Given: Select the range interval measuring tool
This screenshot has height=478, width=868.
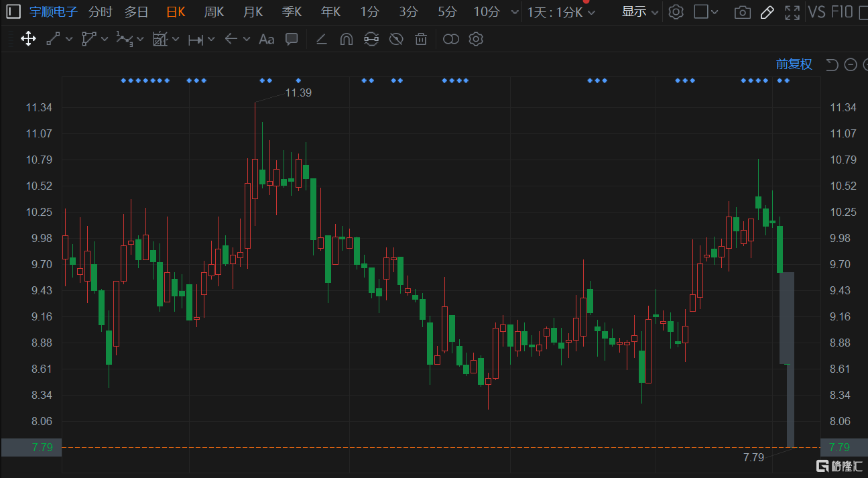Looking at the screenshot, I should pyautogui.click(x=196, y=40).
